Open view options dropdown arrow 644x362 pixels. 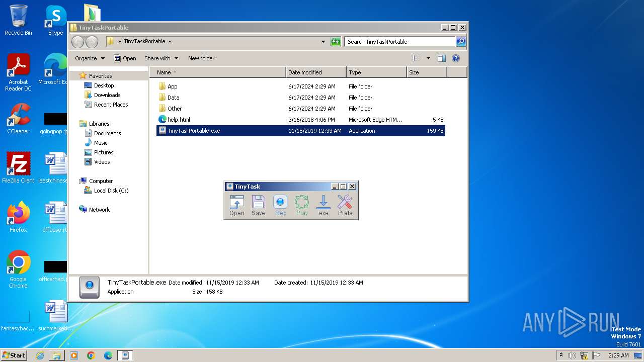[x=428, y=58]
